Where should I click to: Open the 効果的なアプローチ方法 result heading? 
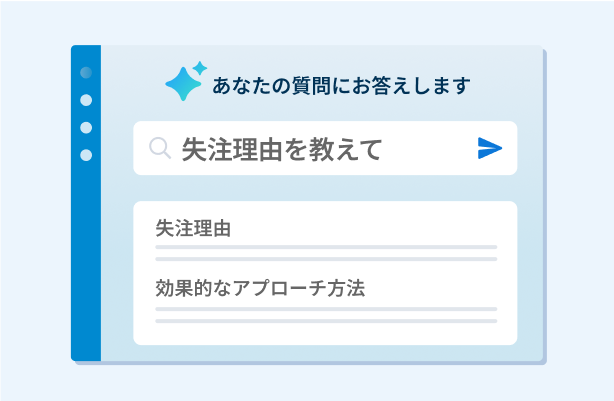(x=260, y=288)
